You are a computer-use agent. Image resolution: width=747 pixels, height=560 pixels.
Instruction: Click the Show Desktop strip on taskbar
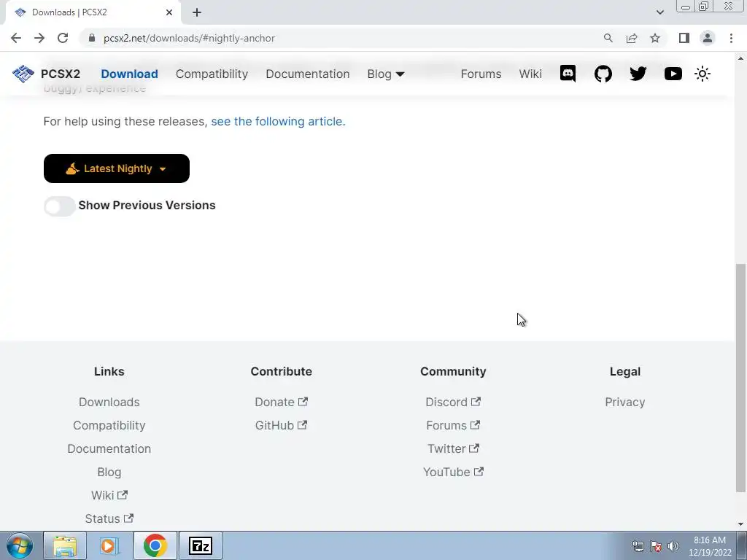(x=742, y=545)
